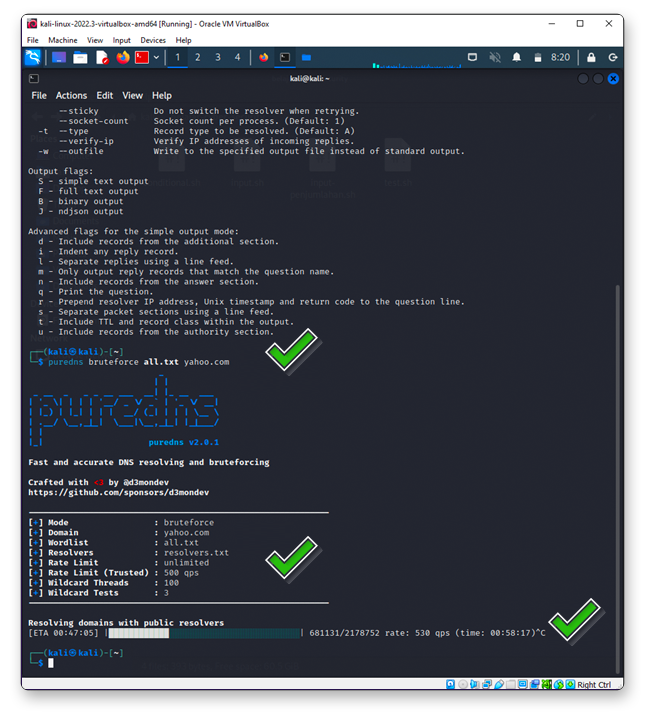
Task: Focus the file manager window taskbar button
Action: pos(306,57)
